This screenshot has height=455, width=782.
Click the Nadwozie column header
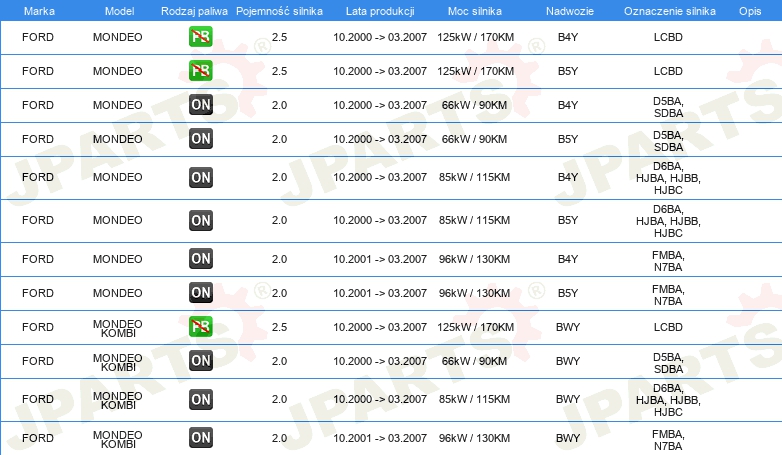(570, 11)
